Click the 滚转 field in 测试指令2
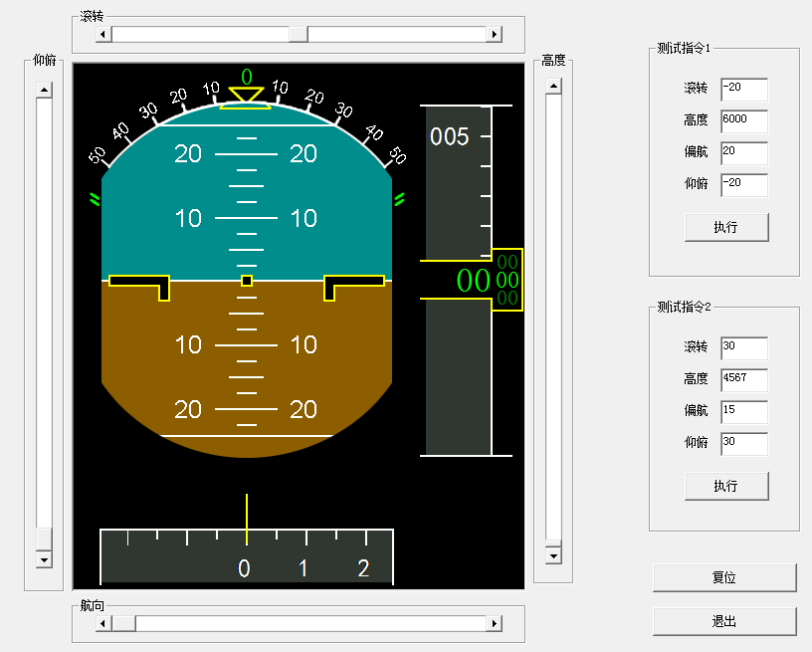812x652 pixels. (x=744, y=348)
